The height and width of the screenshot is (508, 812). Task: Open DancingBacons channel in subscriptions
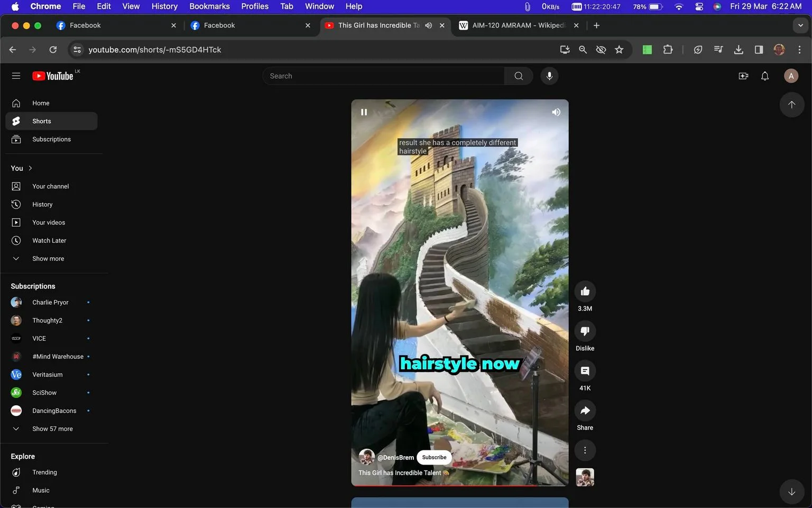click(51, 410)
